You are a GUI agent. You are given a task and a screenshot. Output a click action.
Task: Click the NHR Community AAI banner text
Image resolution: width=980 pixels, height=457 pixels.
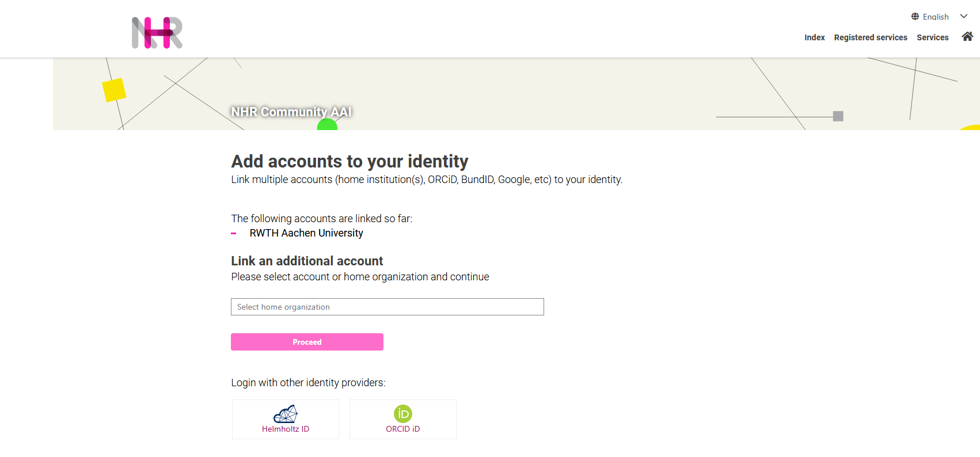pos(291,112)
